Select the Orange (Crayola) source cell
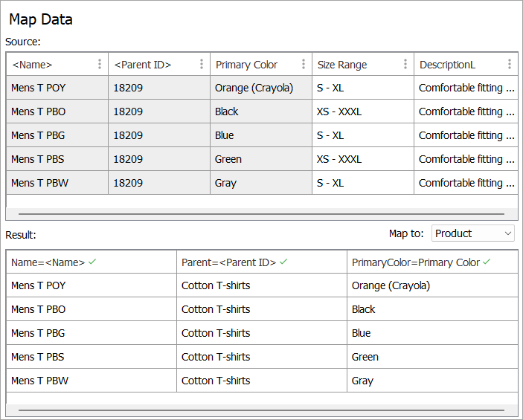 pos(254,88)
